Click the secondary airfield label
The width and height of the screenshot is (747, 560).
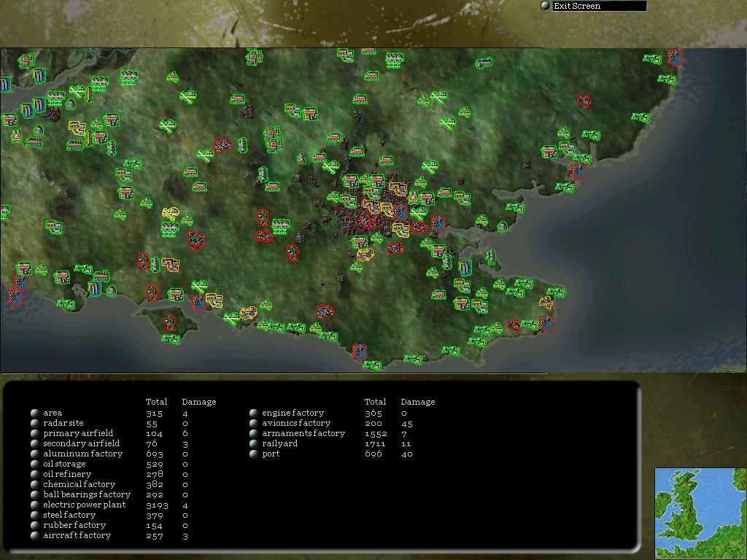(x=82, y=443)
